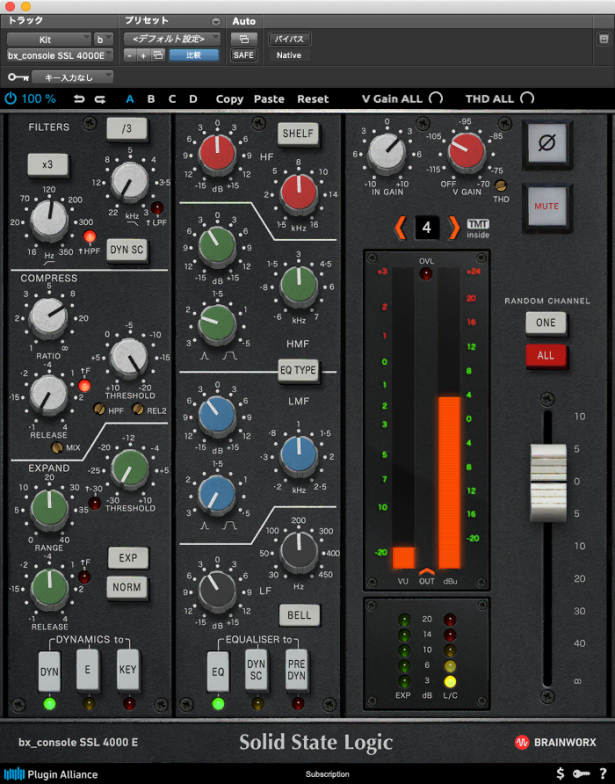The width and height of the screenshot is (615, 784).
Task: Toggle the filter x3 button
Action: (48, 164)
